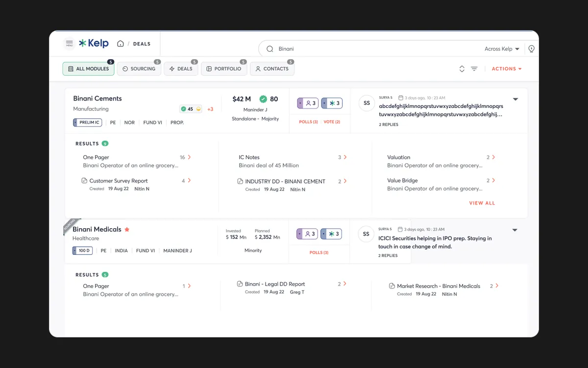This screenshot has height=368, width=588.
Task: Click SS avatar in Binani Cements comment
Action: point(367,104)
